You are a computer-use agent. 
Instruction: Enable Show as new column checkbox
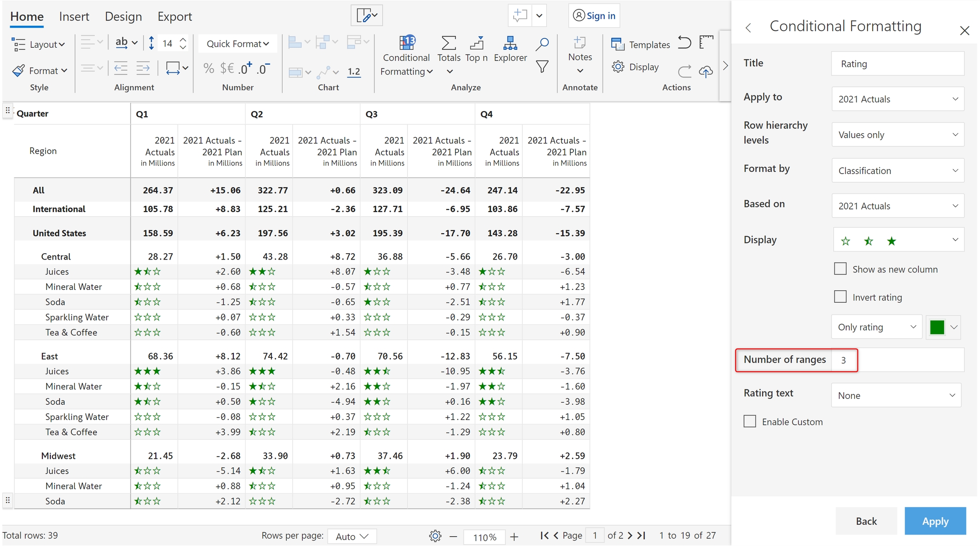(840, 269)
